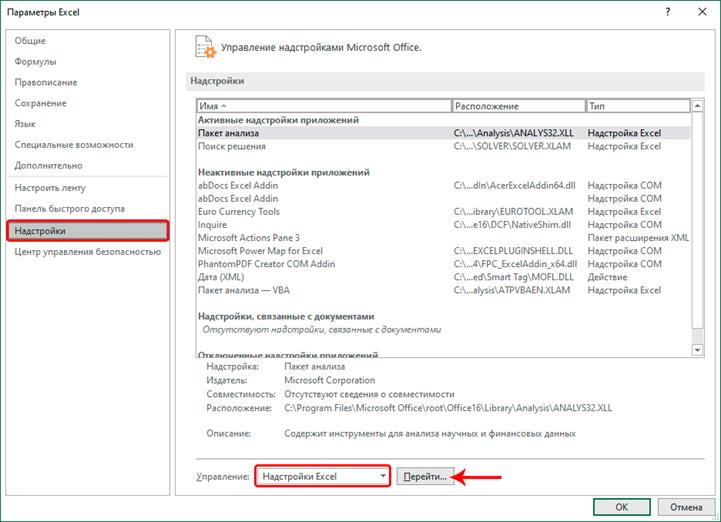Open the Управление dropdown Надстройки Excel
This screenshot has width=721, height=522.
click(323, 476)
